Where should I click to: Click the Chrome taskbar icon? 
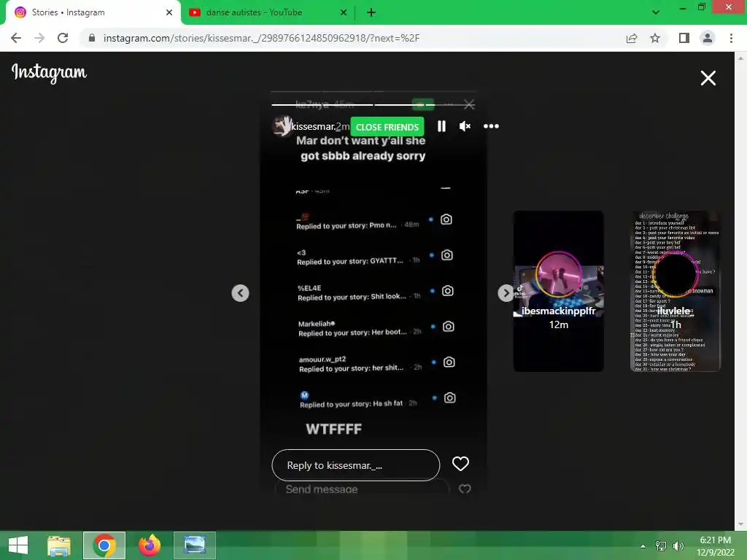[x=104, y=545]
